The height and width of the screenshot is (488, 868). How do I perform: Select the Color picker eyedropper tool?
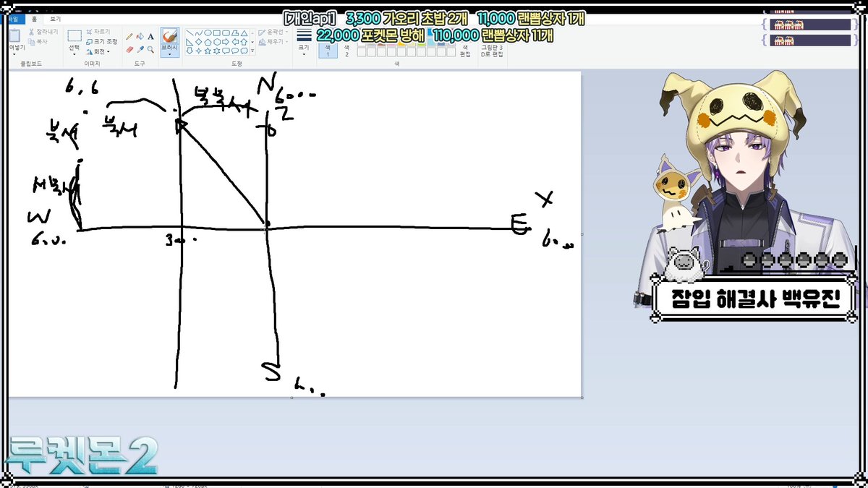[140, 50]
